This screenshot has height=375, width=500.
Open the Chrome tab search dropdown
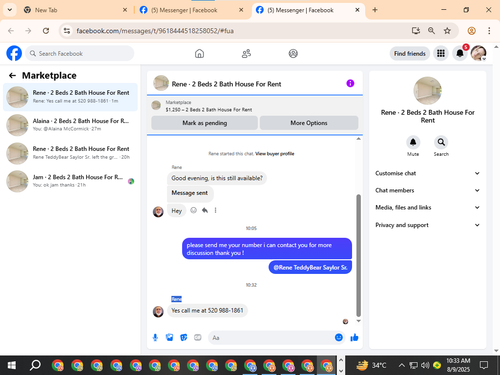(x=10, y=10)
